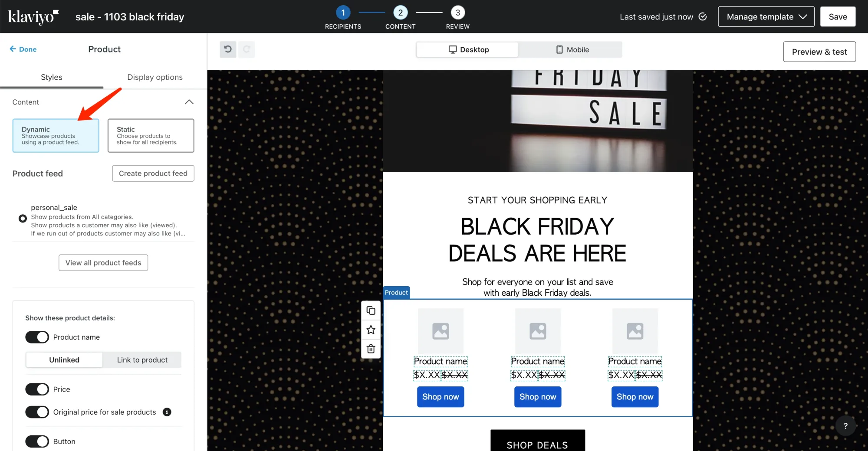This screenshot has height=451, width=868.
Task: Disable the Price toggle
Action: (37, 389)
